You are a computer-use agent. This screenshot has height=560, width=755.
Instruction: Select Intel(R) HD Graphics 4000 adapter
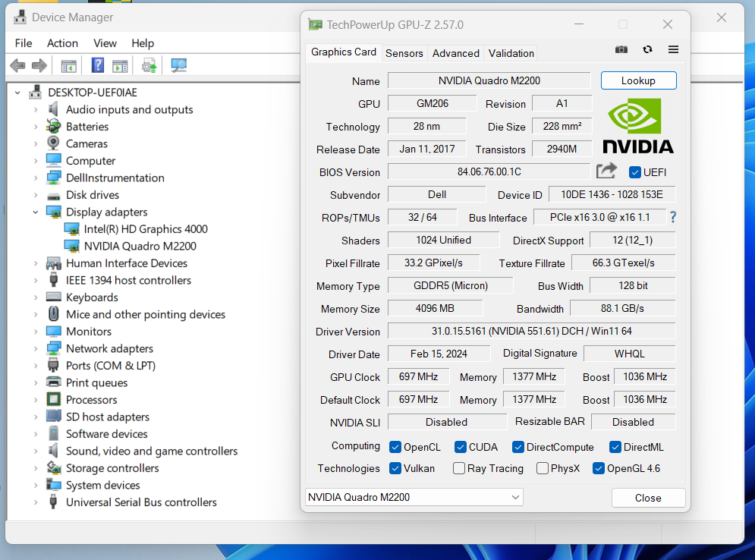click(x=146, y=229)
